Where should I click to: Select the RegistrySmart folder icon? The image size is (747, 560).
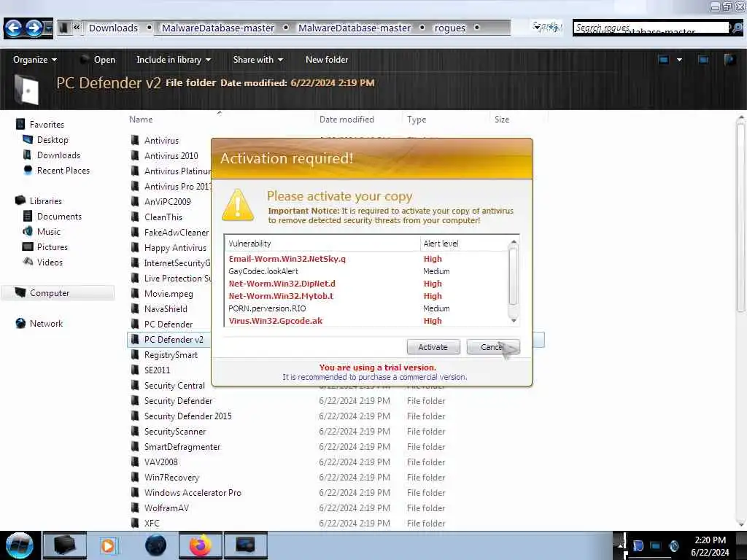pyautogui.click(x=135, y=355)
